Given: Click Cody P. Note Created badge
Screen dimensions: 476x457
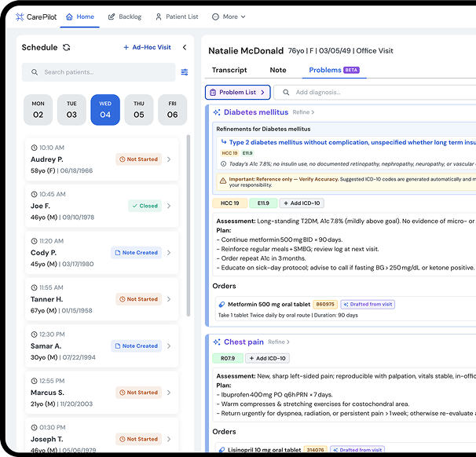Looking at the screenshot, I should tap(137, 253).
